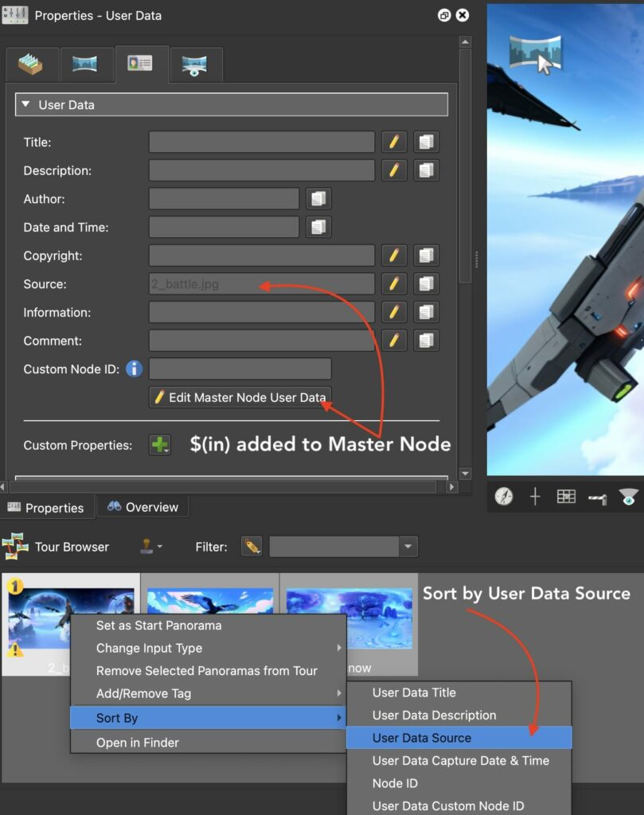Sort by User Data Title
The height and width of the screenshot is (815, 644).
(459, 692)
